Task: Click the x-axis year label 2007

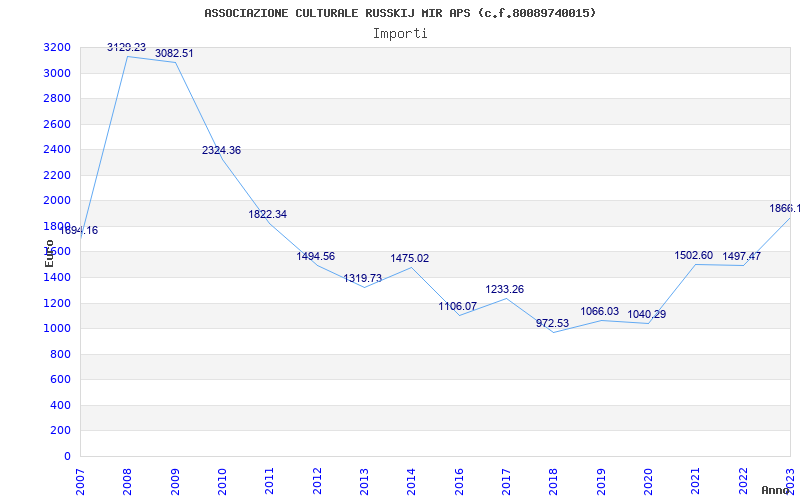Action: tap(80, 482)
